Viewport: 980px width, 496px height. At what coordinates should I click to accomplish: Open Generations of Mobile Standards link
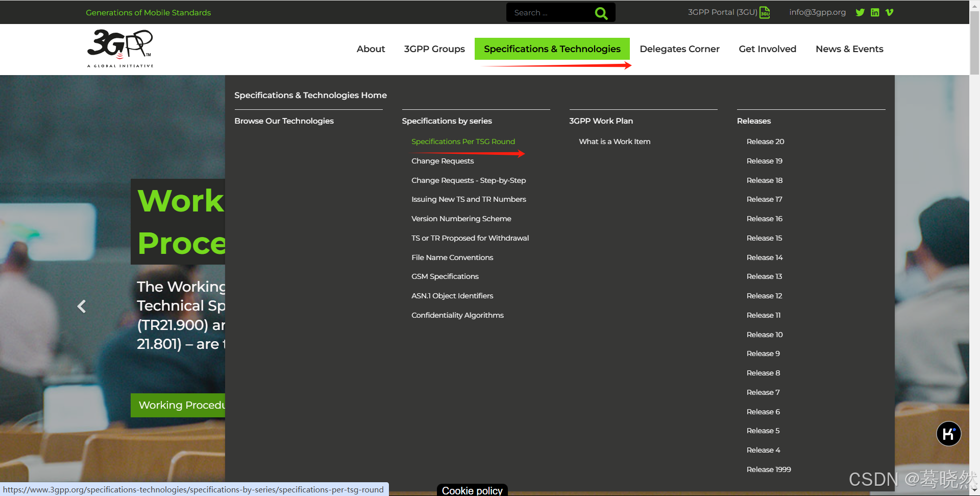[x=148, y=12]
